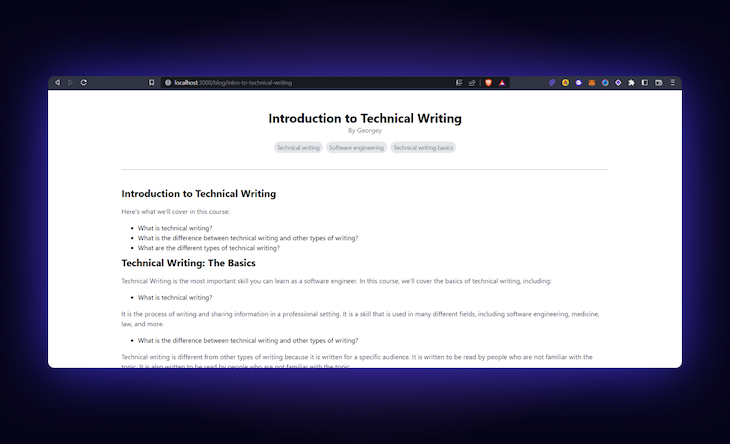Click the browser forward arrow
This screenshot has width=730, height=444.
pos(70,82)
